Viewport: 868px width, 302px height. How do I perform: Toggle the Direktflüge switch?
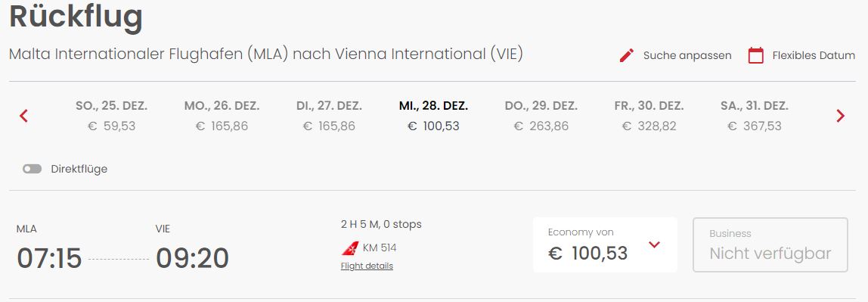pos(32,169)
